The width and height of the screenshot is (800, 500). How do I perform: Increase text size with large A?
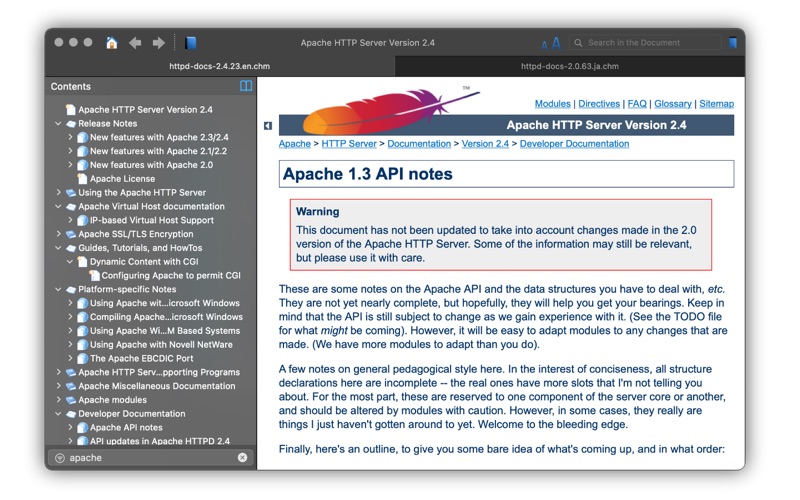tap(556, 43)
